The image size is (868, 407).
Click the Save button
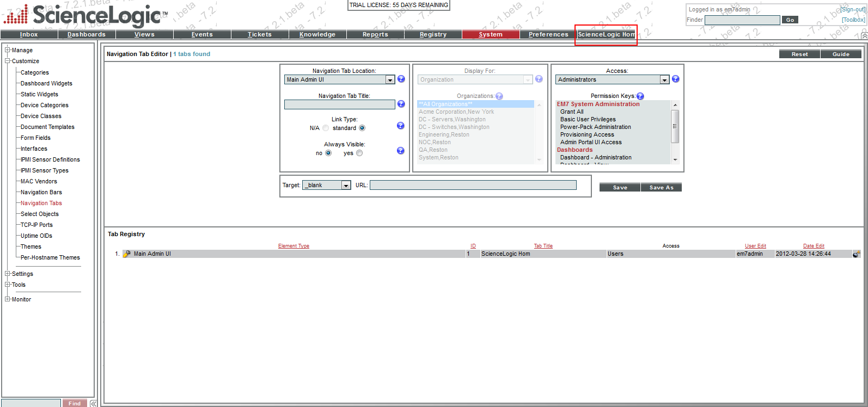click(620, 187)
